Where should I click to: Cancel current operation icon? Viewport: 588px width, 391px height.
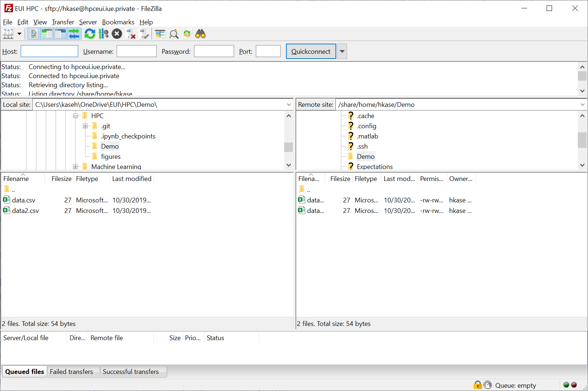[x=117, y=34]
